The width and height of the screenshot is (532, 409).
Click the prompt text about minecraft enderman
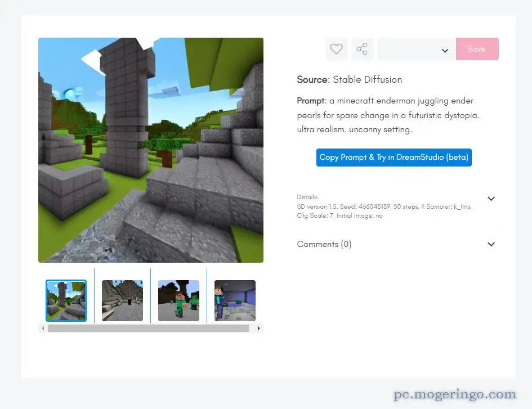[x=388, y=115]
